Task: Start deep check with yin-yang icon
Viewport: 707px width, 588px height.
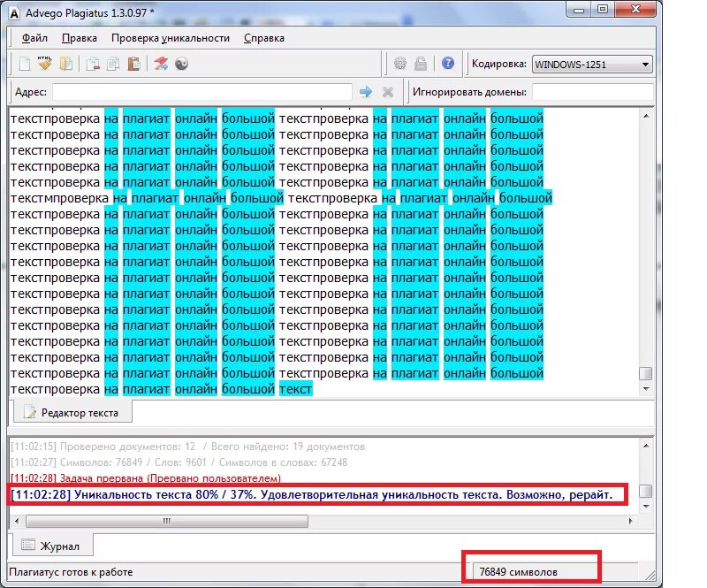Action: 181,64
